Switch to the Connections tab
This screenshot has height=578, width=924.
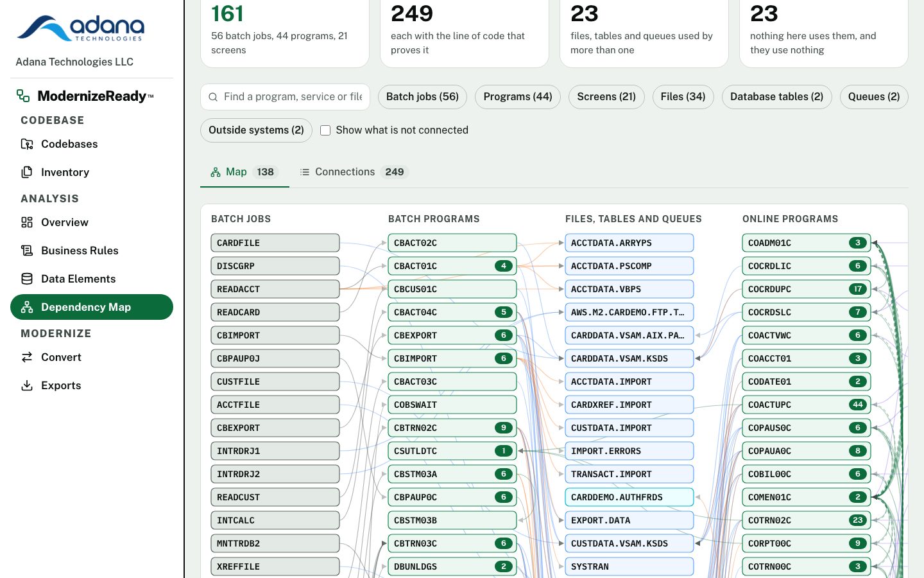[354, 172]
